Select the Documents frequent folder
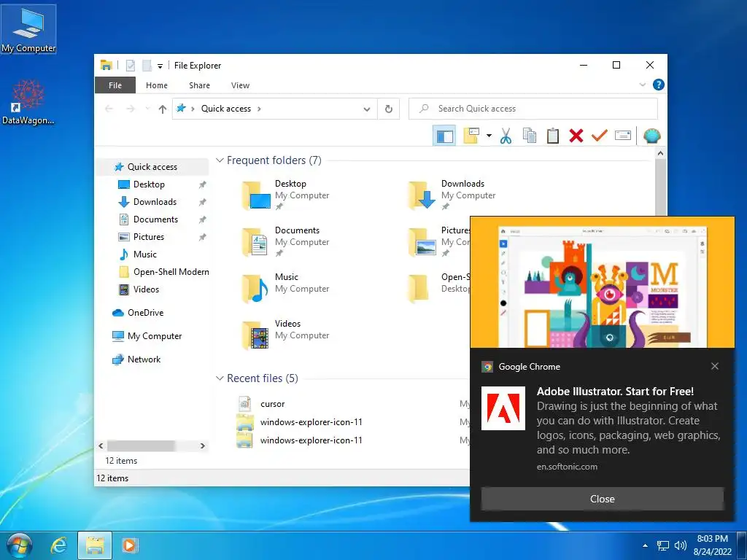Screen dimensions: 747x560 [286, 242]
